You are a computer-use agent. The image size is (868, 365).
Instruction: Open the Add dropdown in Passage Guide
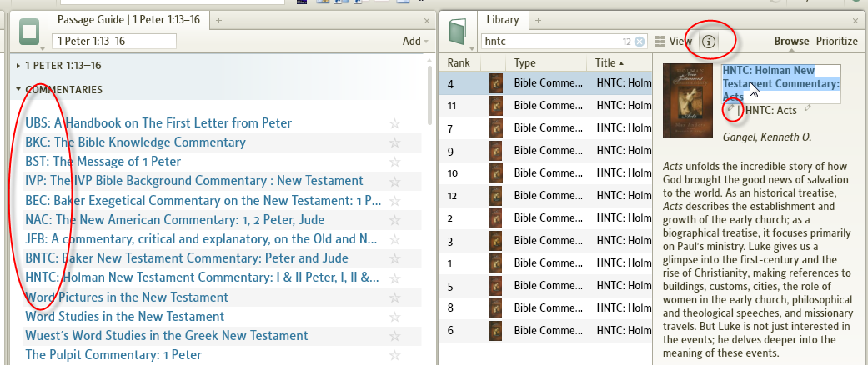[x=415, y=42]
